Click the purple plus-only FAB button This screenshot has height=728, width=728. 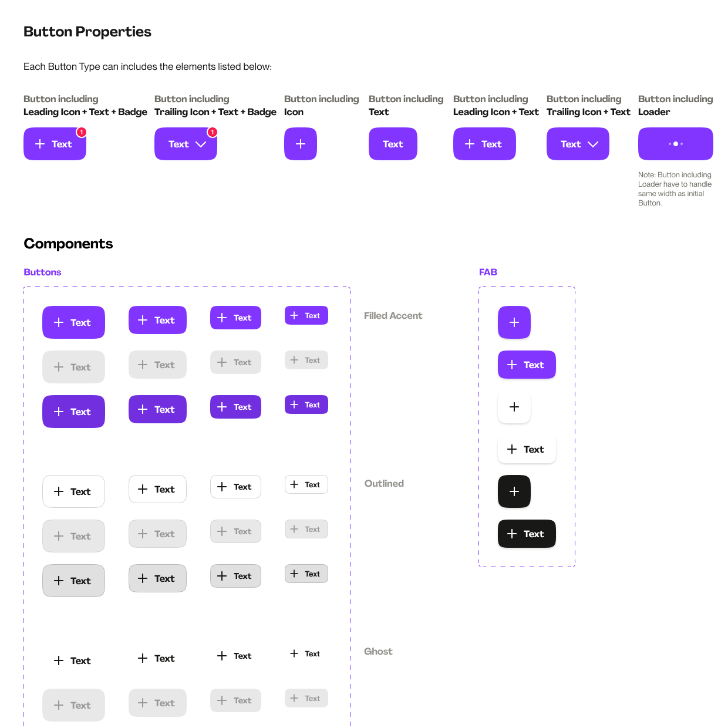[514, 322]
